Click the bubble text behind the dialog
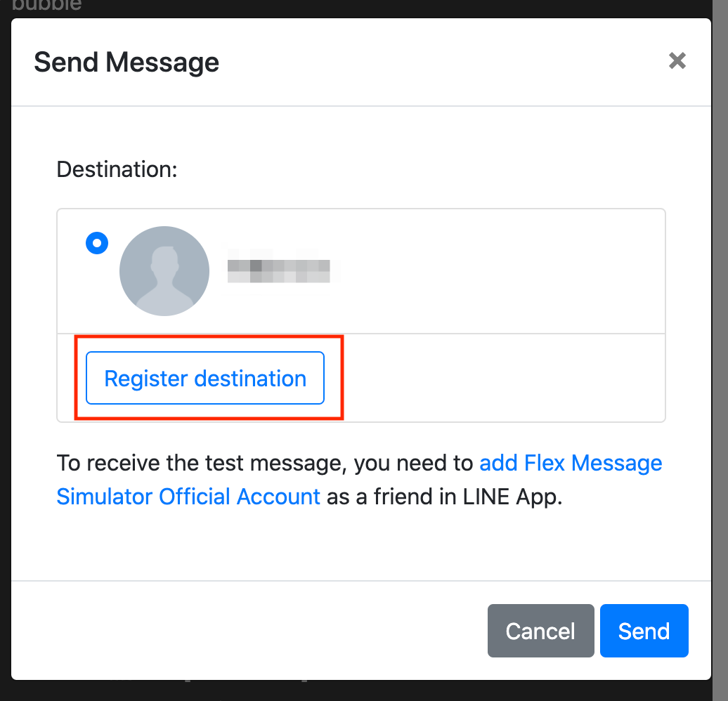The height and width of the screenshot is (701, 728). 46,6
